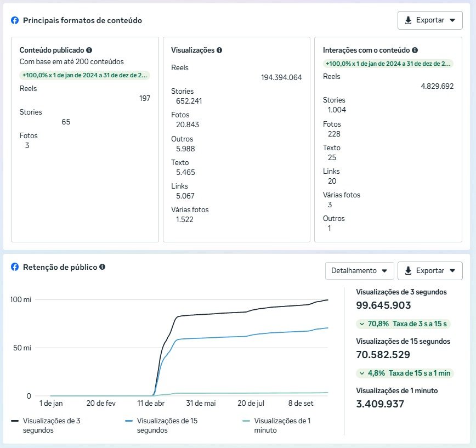The width and height of the screenshot is (476, 448).
Task: Click Facebook logo beside Retenção de público
Action: pyautogui.click(x=15, y=267)
